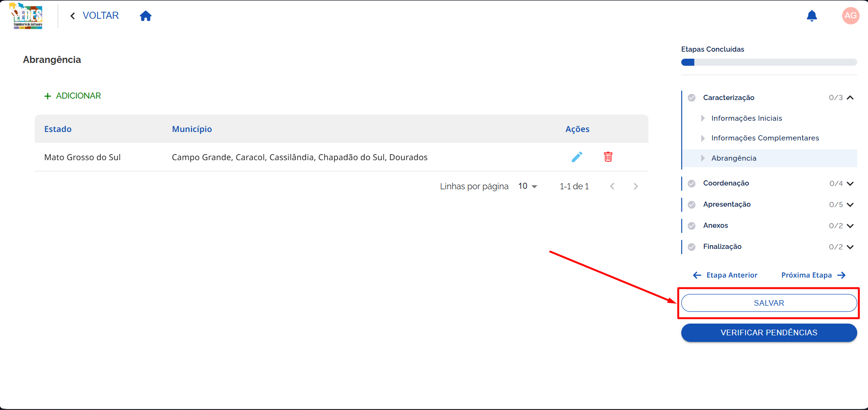The width and height of the screenshot is (868, 410).
Task: Click the Coordenação section label
Action: [x=726, y=183]
